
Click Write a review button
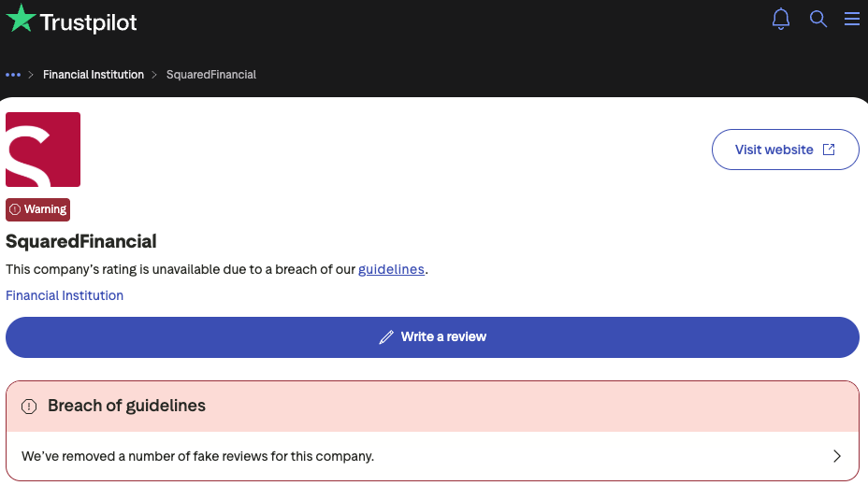pyautogui.click(x=432, y=337)
